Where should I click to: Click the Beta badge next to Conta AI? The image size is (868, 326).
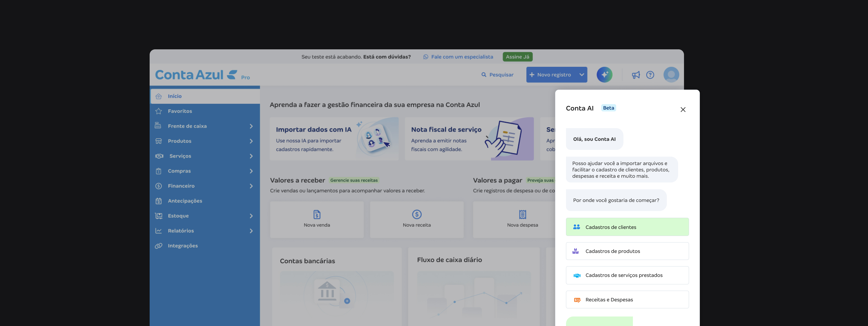(608, 108)
